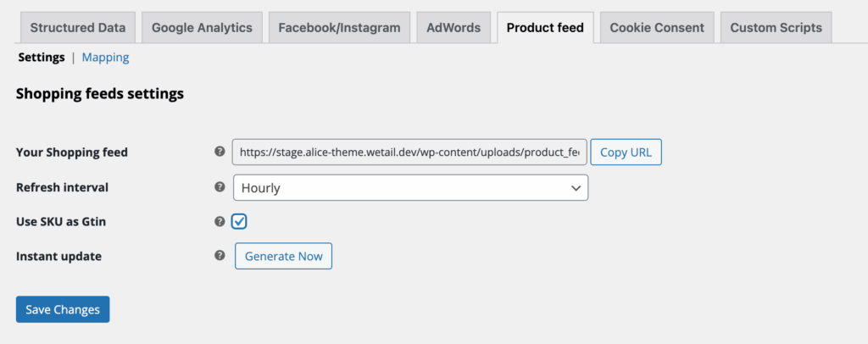Select the Facebook/Instagram tab
Image resolution: width=868 pixels, height=344 pixels.
pos(339,27)
